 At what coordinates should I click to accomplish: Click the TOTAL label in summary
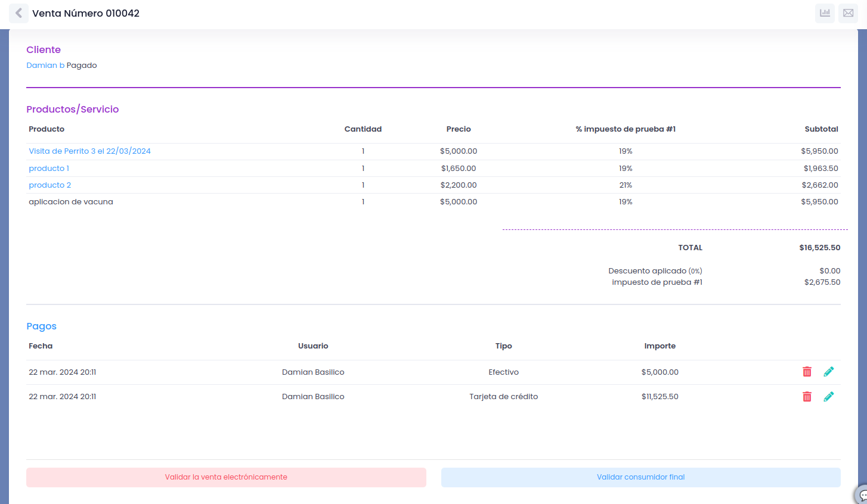[x=690, y=248]
